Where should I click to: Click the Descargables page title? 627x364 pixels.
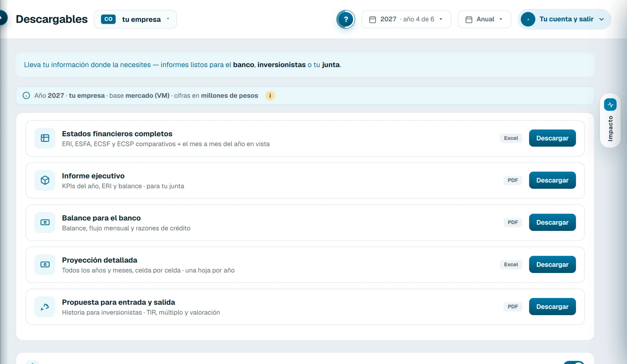52,19
